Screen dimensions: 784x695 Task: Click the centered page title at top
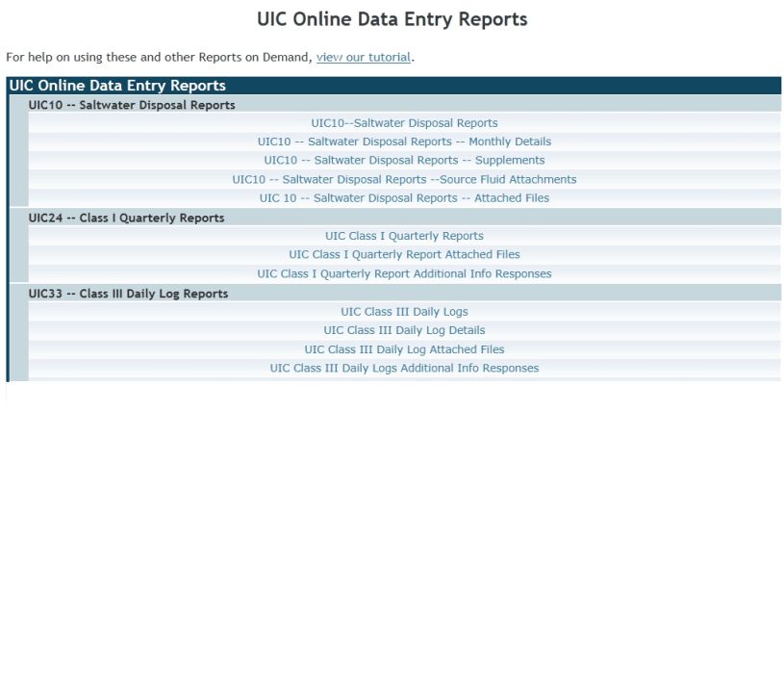(x=392, y=19)
